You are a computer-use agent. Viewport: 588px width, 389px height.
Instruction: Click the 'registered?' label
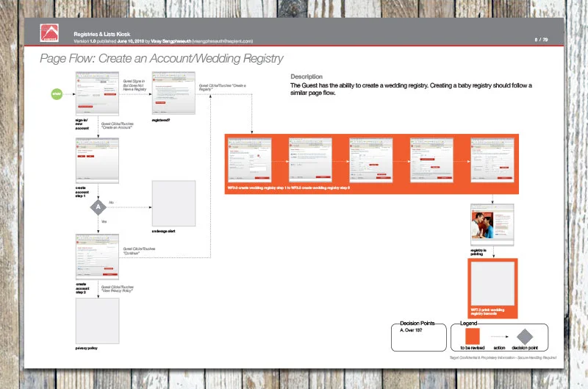(x=161, y=120)
